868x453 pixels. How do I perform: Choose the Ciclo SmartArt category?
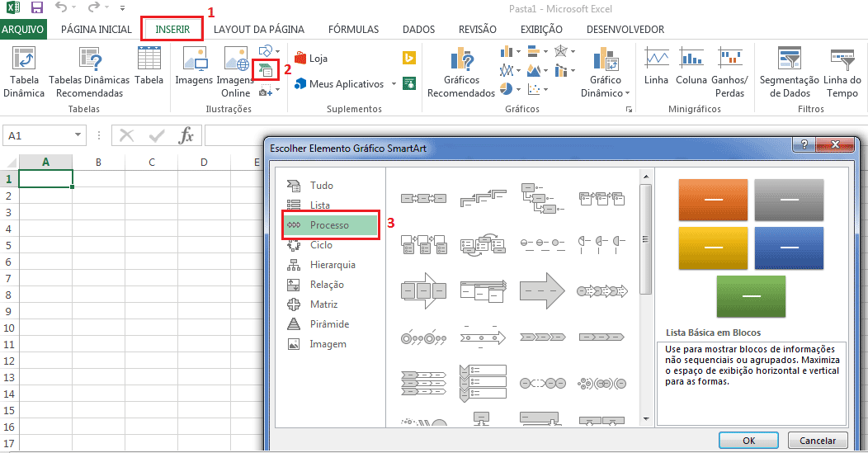tap(321, 245)
